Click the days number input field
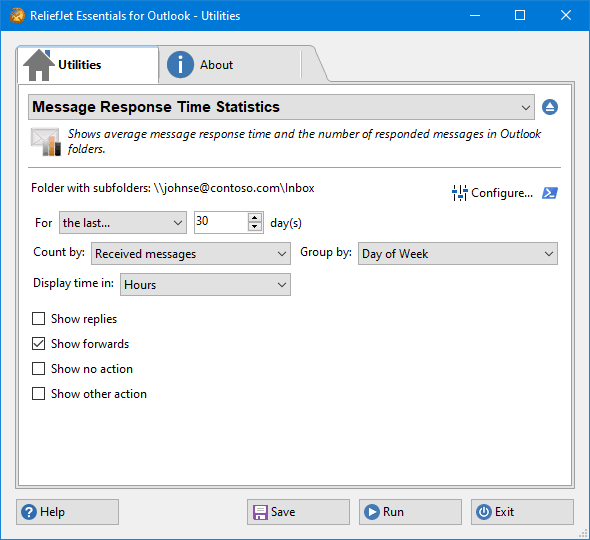This screenshot has height=540, width=590. pos(221,222)
